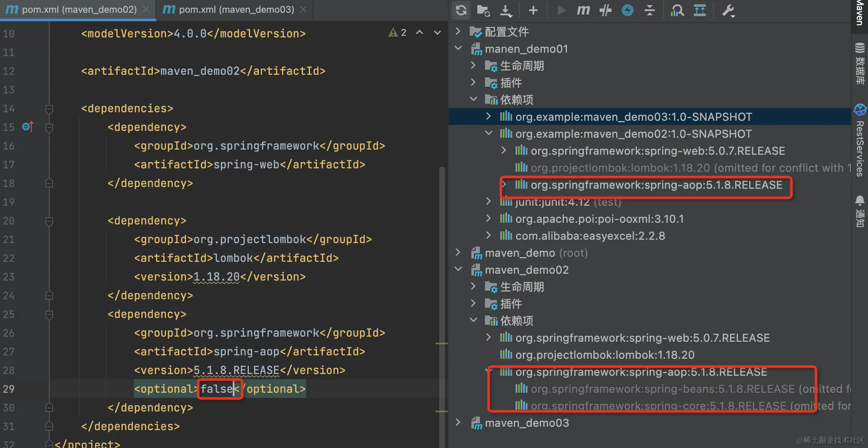Expand 生命周期 under manen_demo01
This screenshot has height=448, width=868.
[x=473, y=65]
